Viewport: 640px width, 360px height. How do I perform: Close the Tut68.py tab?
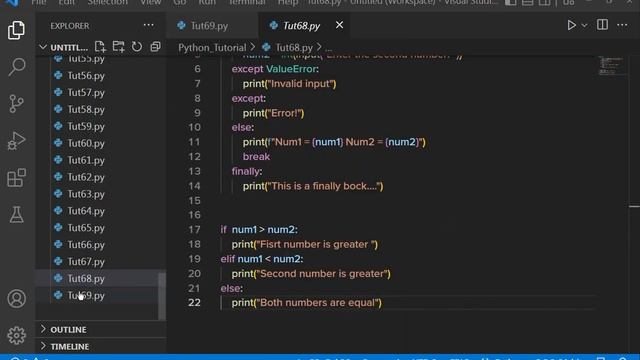point(339,25)
